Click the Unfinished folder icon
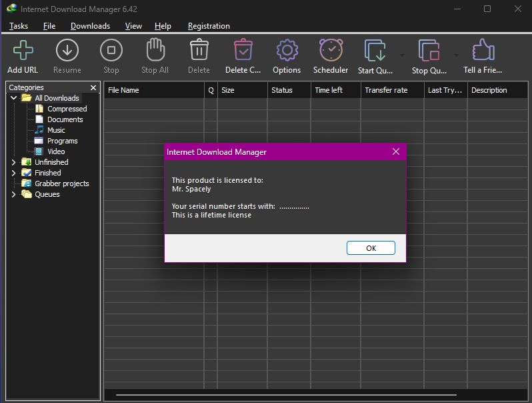This screenshot has width=532, height=403. pos(27,162)
